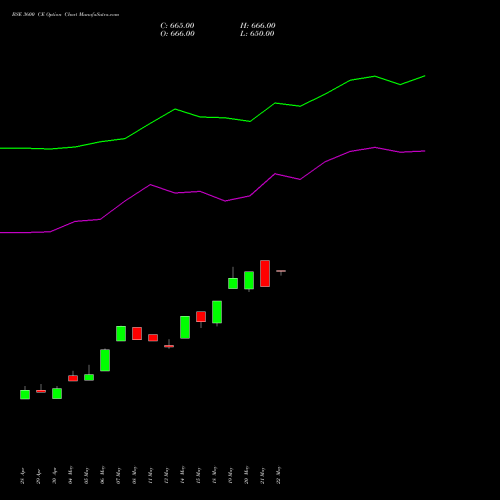
Task: Select the 18 May date label
Action: pyautogui.click(x=215, y=475)
